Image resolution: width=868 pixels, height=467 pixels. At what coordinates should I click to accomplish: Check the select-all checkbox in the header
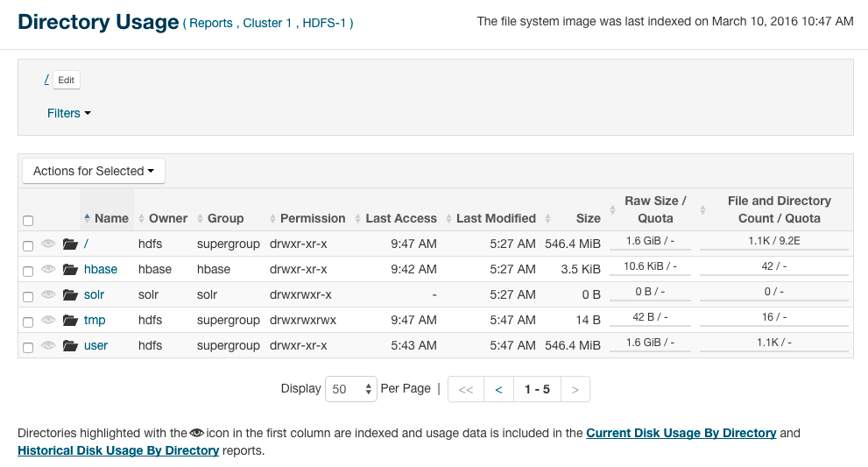pyautogui.click(x=28, y=221)
